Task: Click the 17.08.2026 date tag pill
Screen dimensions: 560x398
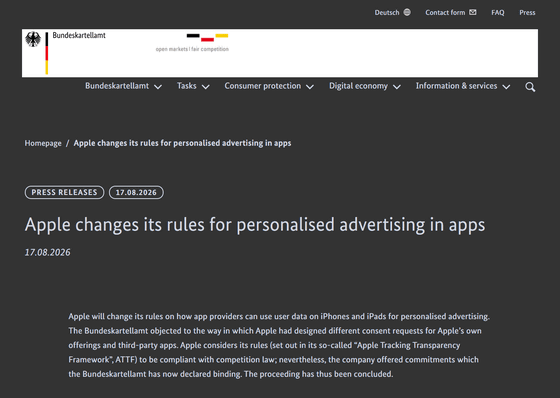Action: click(x=136, y=192)
